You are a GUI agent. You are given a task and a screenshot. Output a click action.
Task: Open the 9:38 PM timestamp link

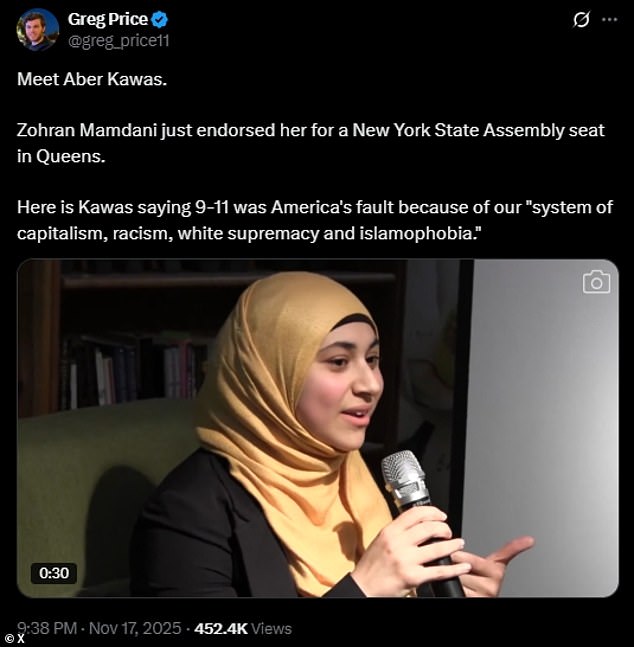47,628
